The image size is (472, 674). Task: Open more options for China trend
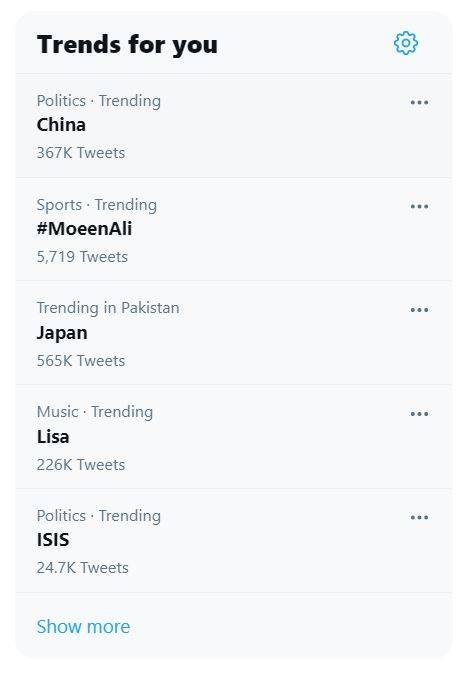click(x=419, y=102)
